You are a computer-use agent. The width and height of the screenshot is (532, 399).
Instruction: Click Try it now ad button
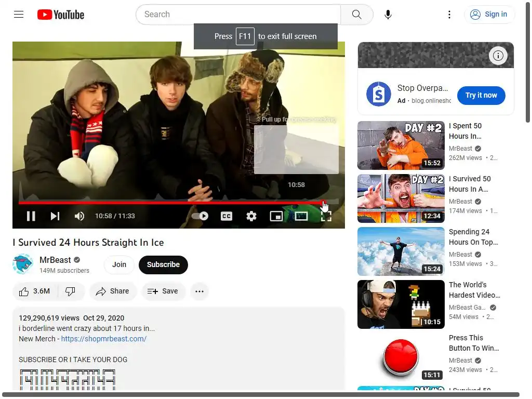tap(481, 96)
